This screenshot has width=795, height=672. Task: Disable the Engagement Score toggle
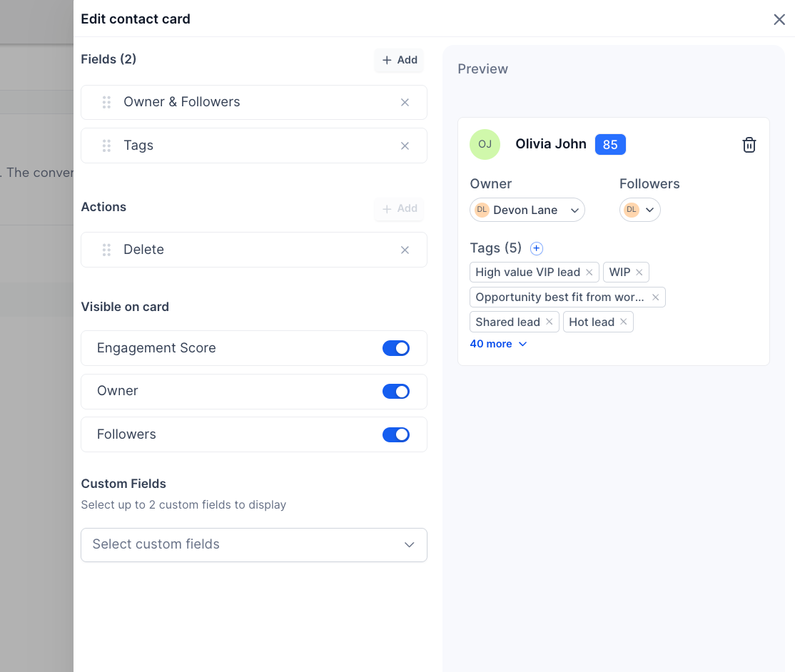click(396, 348)
